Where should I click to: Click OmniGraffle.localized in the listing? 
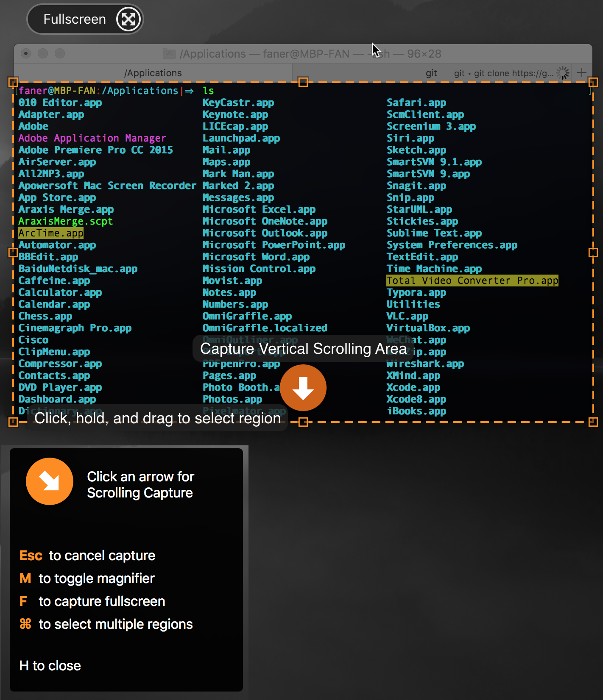click(265, 328)
